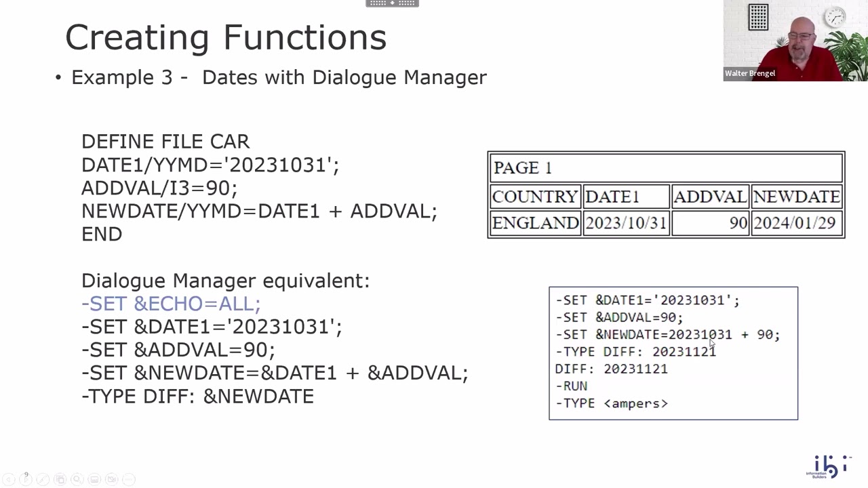Click the Information Builders ibi logo
This screenshot has height=488, width=868.
click(829, 467)
